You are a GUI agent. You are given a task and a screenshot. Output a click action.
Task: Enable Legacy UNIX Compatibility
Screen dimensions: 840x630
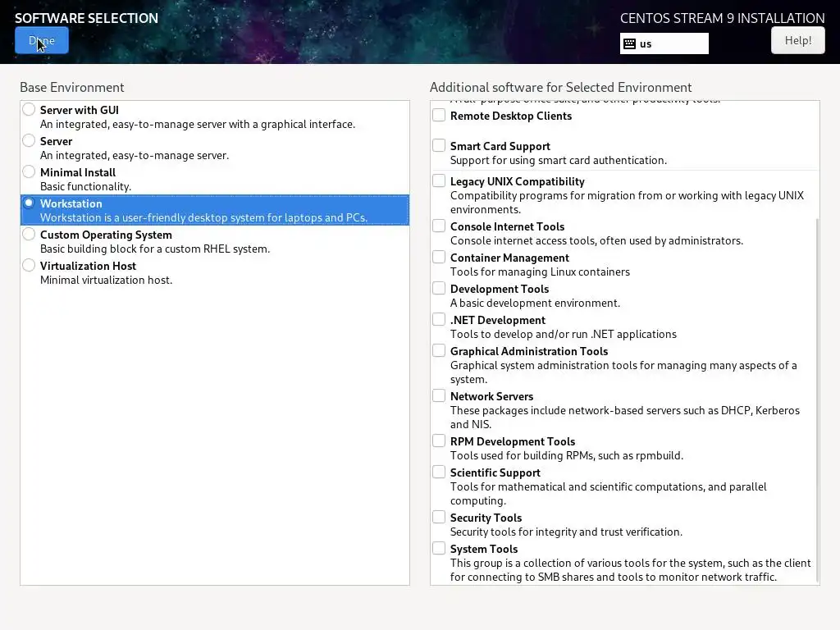click(x=440, y=181)
